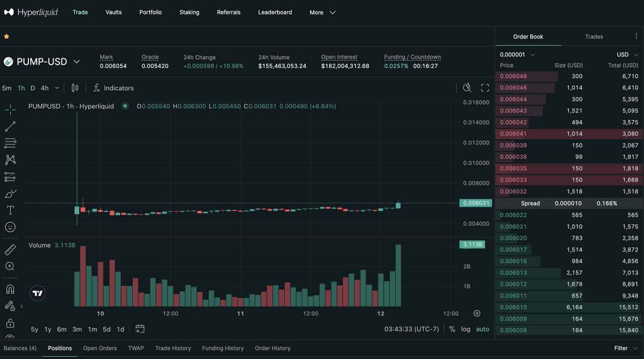
Task: Expand more timeframe options chevron
Action: pyautogui.click(x=57, y=88)
